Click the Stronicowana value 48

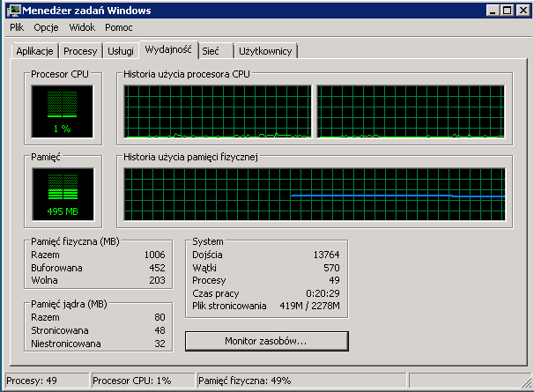tap(159, 330)
